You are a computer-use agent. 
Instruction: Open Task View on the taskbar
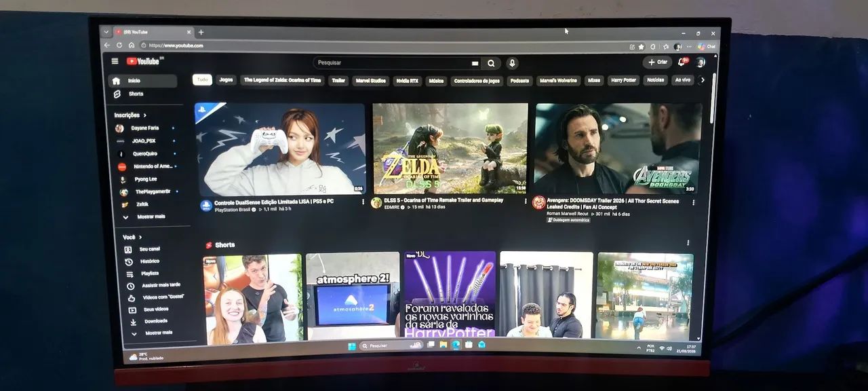(431, 345)
